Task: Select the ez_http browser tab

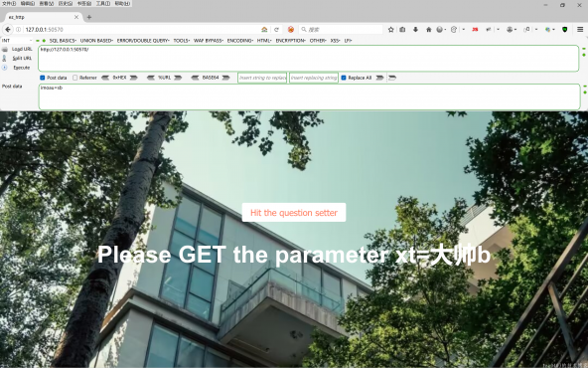Action: 43,17
